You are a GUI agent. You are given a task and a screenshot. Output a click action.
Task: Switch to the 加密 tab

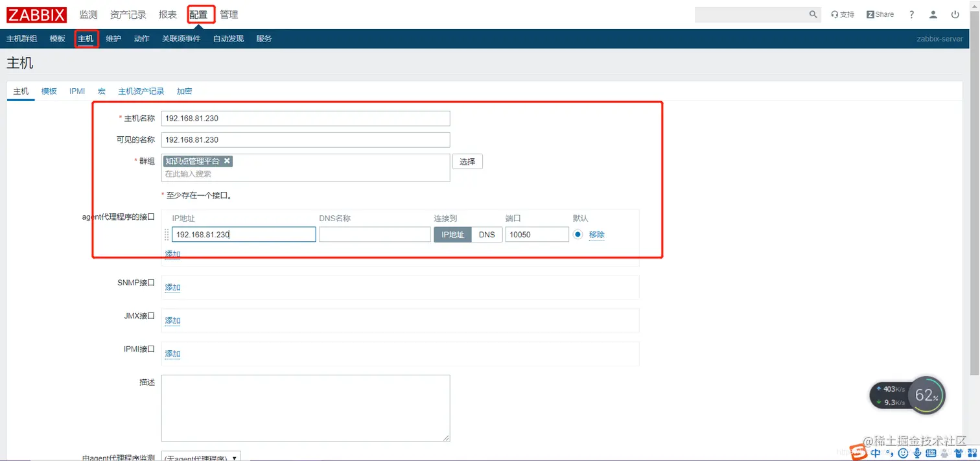[x=185, y=91]
